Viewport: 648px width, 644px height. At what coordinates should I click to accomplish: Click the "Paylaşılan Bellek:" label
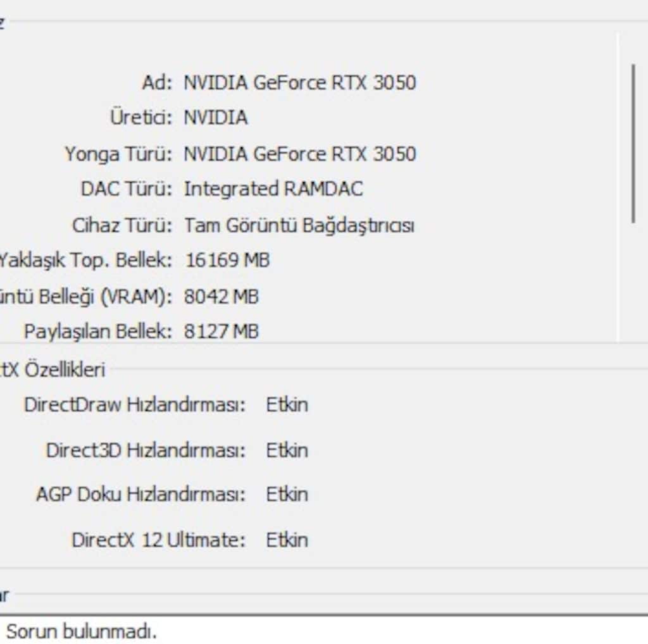pyautogui.click(x=97, y=331)
